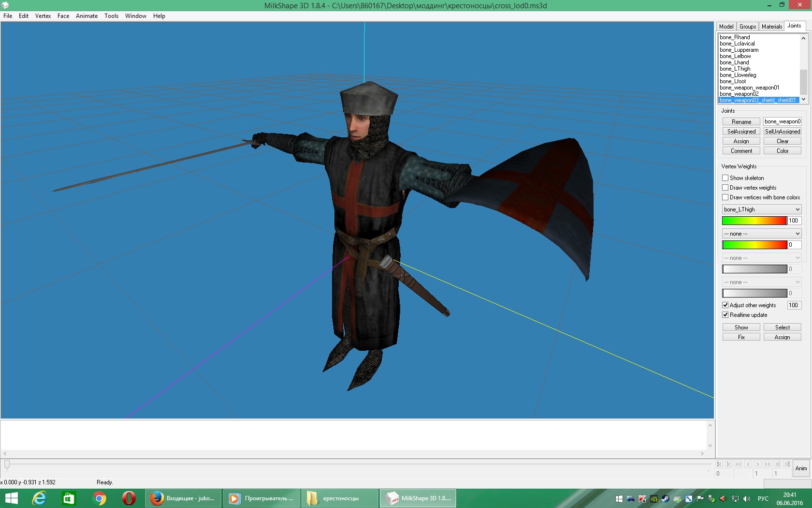Select bone_Lfoot in the joint list

[x=733, y=81]
